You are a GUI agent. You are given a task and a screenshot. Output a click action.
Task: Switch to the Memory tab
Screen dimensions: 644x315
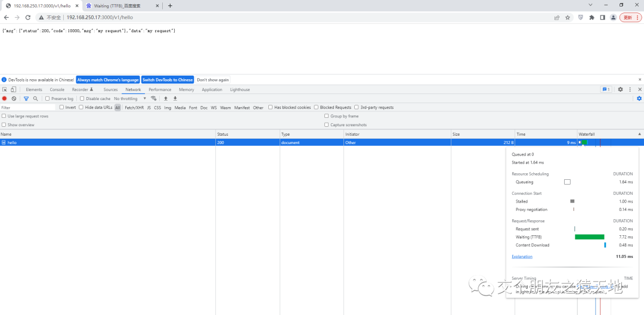(x=187, y=89)
